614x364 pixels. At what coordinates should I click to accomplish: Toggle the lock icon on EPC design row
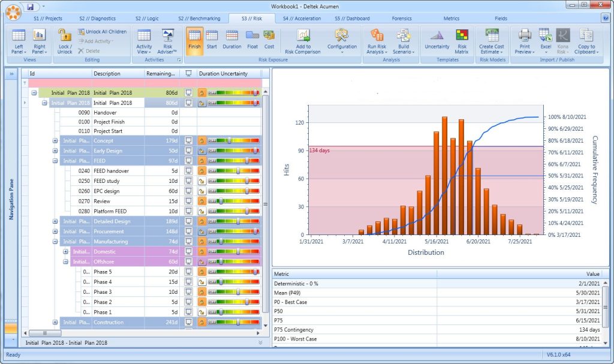tap(201, 191)
